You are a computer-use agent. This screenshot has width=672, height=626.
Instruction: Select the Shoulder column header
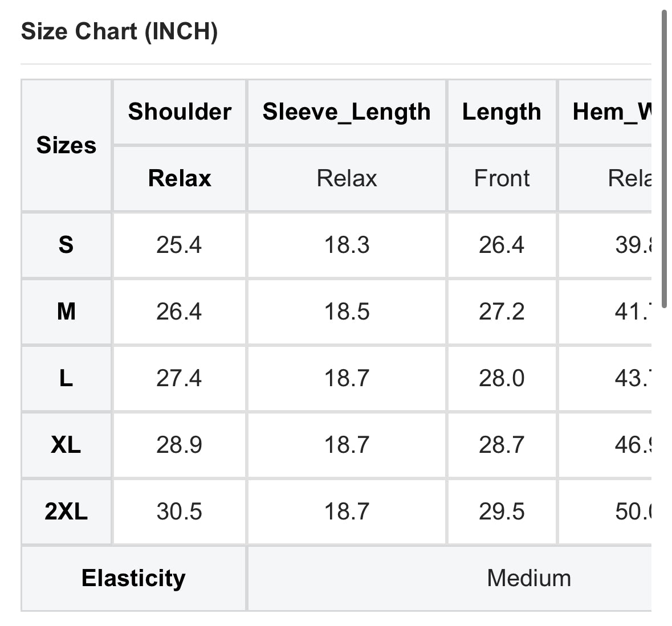tap(180, 112)
